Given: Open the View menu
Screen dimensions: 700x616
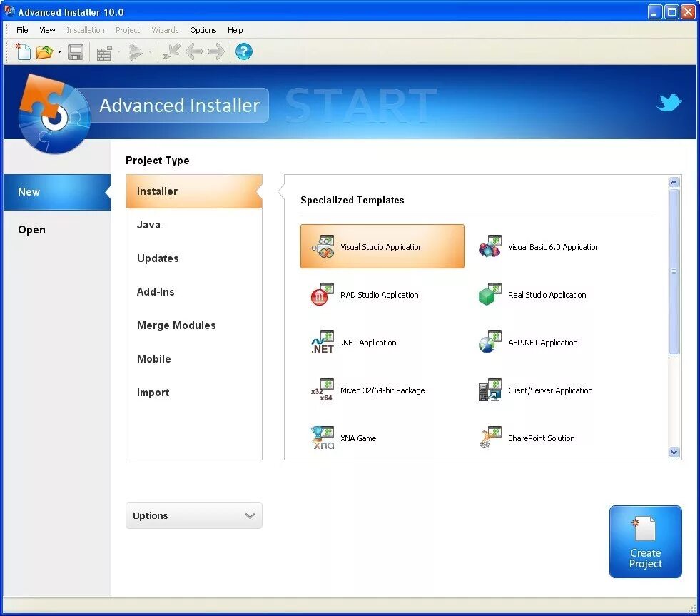Looking at the screenshot, I should click(47, 30).
